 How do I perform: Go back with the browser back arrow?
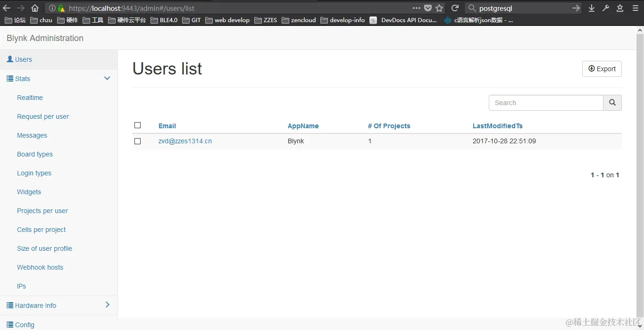[x=7, y=8]
